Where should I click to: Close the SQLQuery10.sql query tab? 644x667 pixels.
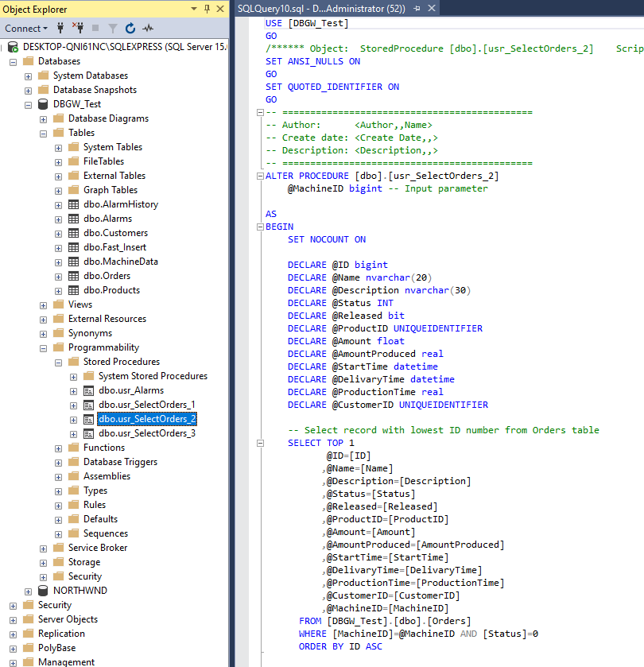[431, 8]
